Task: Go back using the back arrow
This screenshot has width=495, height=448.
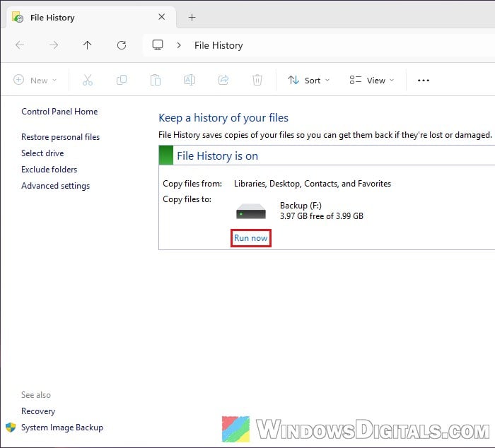Action: point(20,45)
